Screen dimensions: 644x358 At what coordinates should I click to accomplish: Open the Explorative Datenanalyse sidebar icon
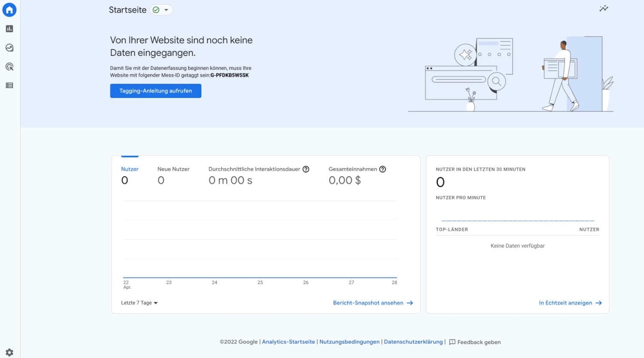tap(9, 47)
